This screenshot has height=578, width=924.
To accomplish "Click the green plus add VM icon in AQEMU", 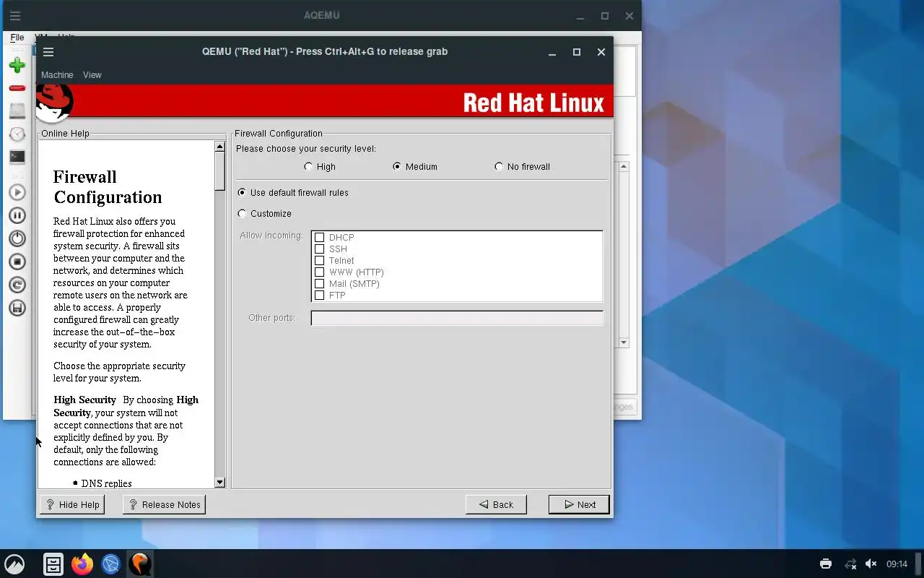I will pyautogui.click(x=17, y=65).
